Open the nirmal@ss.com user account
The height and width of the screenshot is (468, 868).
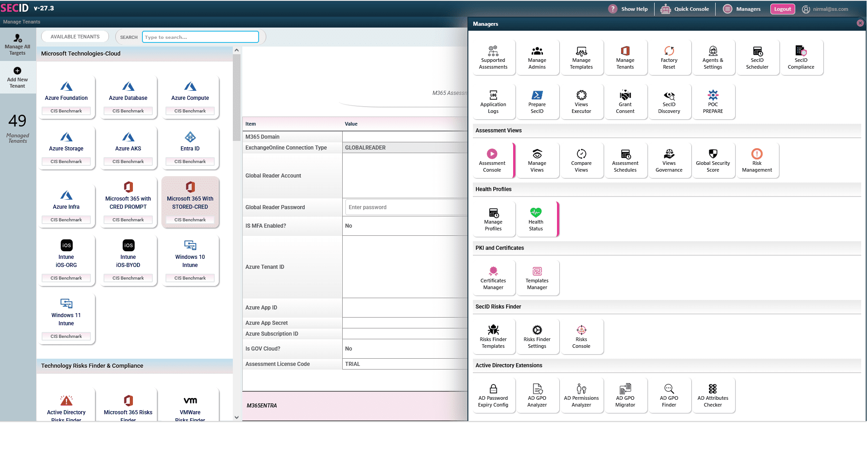click(x=826, y=9)
